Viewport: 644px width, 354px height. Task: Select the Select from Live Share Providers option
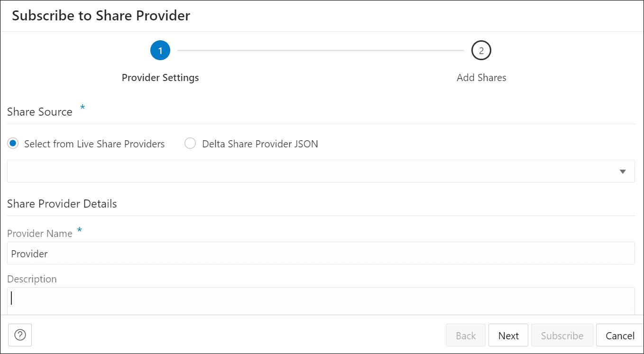[x=13, y=143]
